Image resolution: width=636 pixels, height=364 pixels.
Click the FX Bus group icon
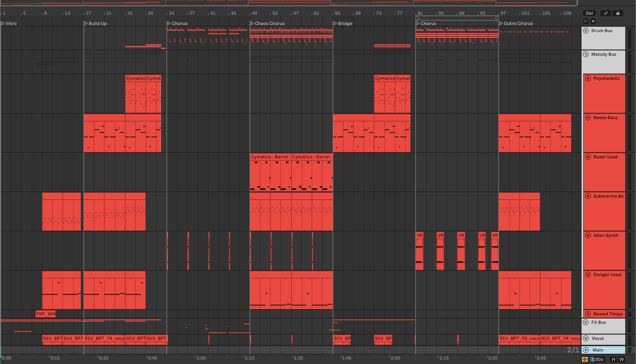(586, 323)
